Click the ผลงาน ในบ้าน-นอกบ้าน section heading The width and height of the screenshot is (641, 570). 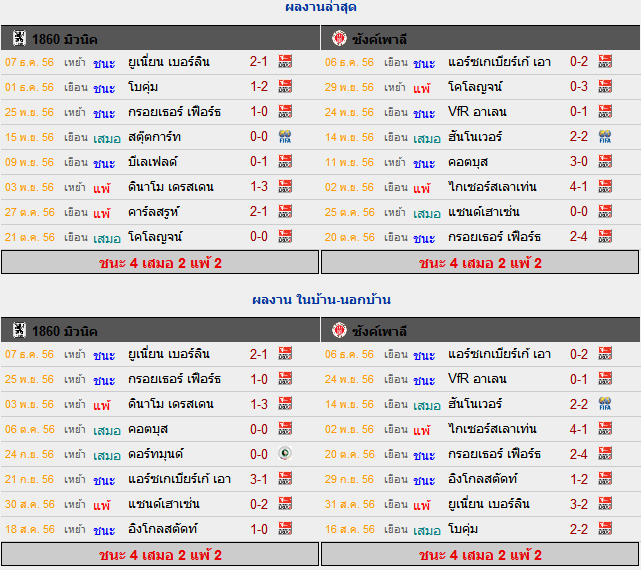click(321, 300)
